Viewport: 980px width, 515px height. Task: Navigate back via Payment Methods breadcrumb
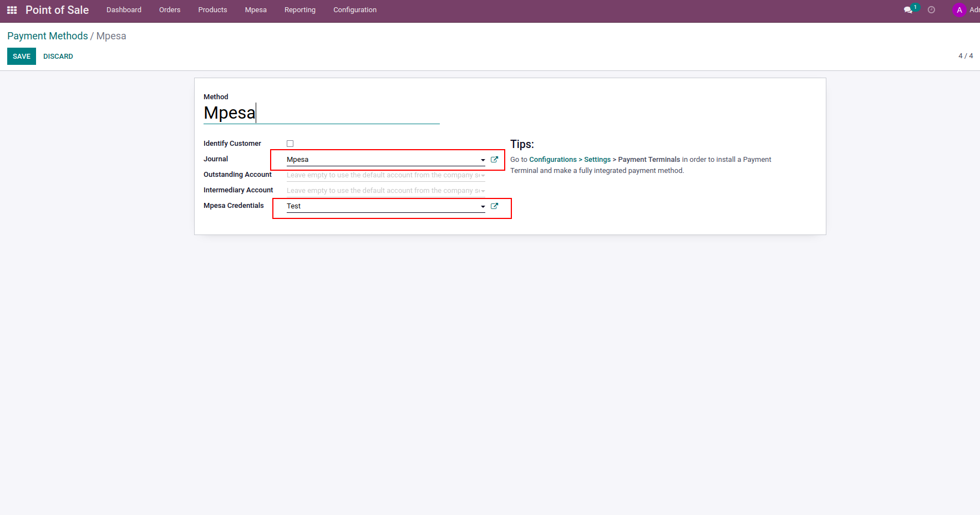[x=47, y=35]
